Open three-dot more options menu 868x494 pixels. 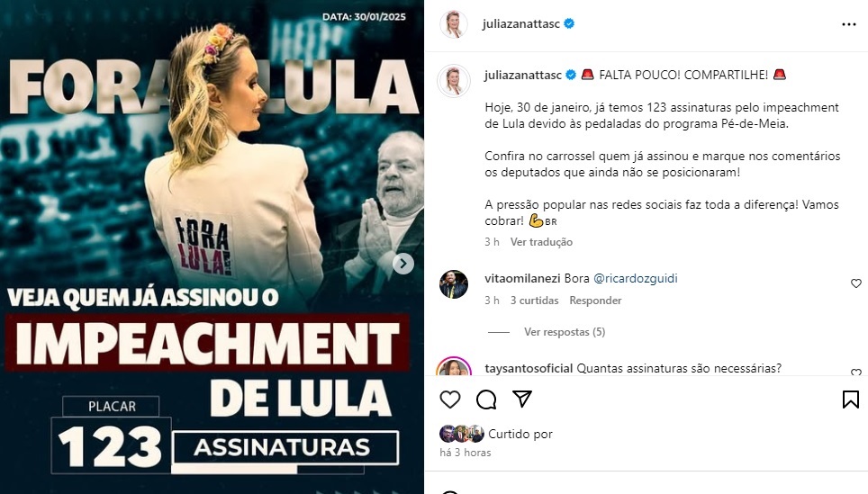[x=849, y=24]
